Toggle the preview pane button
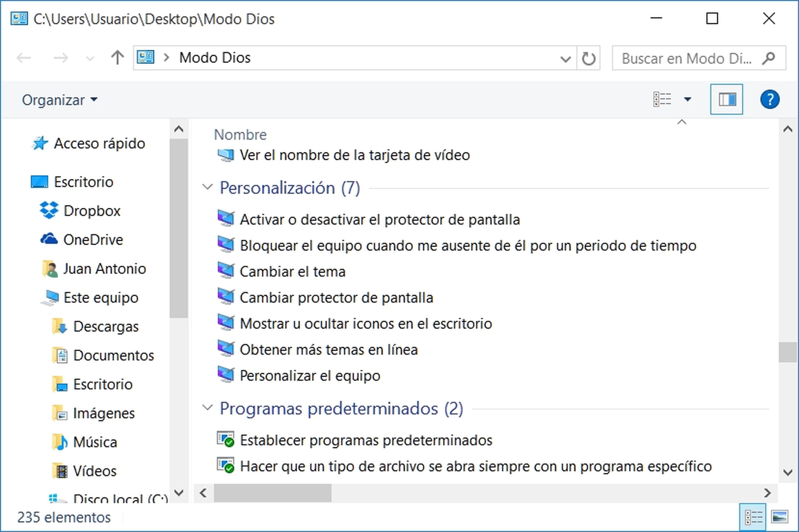The width and height of the screenshot is (799, 532). coord(726,99)
